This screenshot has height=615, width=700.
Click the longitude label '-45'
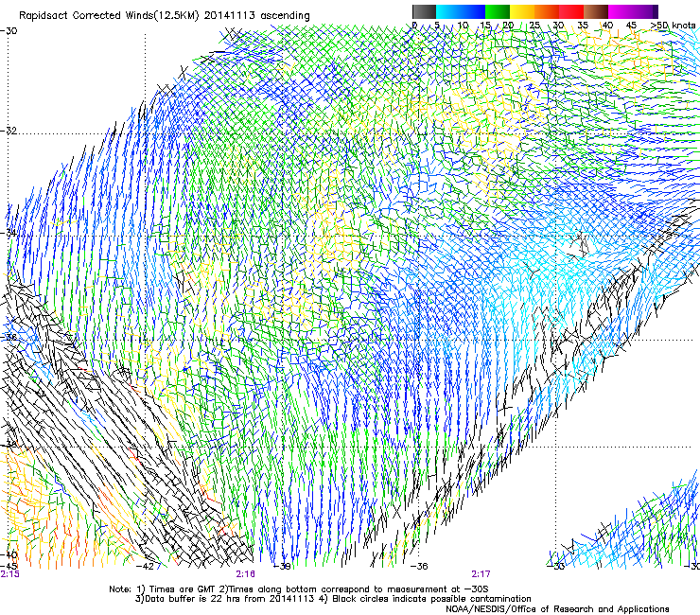click(x=9, y=566)
